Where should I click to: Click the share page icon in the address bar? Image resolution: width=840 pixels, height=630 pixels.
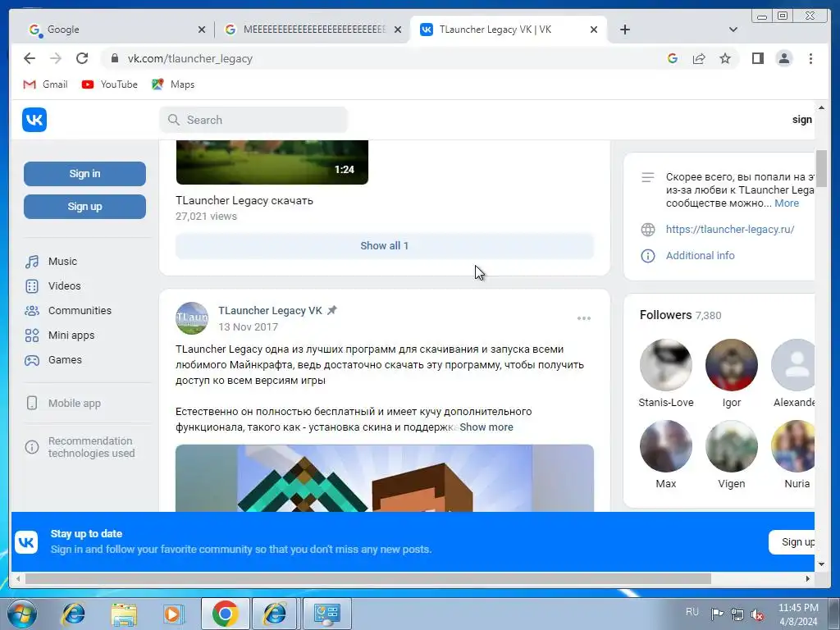click(x=699, y=58)
